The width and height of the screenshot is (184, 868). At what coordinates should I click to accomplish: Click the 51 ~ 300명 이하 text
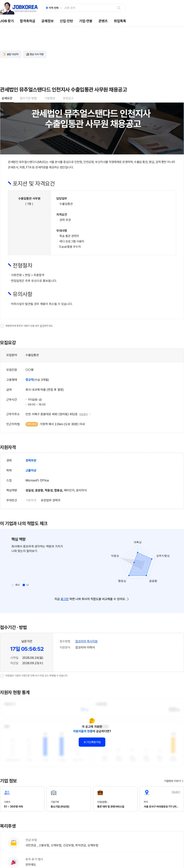(x=13, y=807)
